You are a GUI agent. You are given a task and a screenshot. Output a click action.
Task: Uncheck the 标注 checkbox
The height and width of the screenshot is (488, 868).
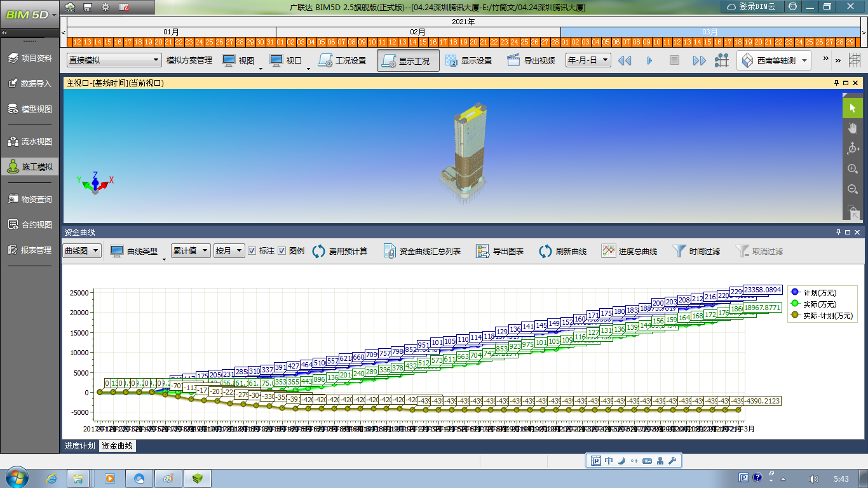(252, 251)
